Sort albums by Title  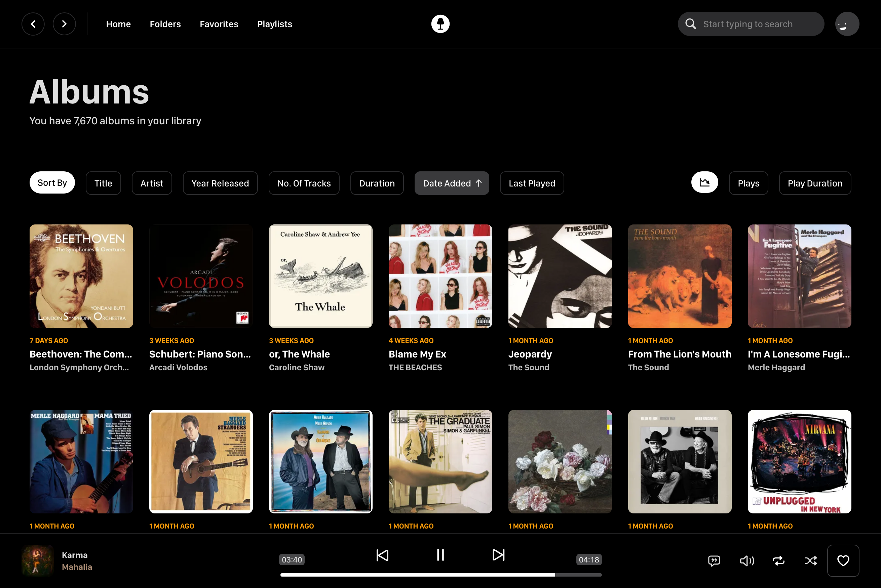pos(103,183)
